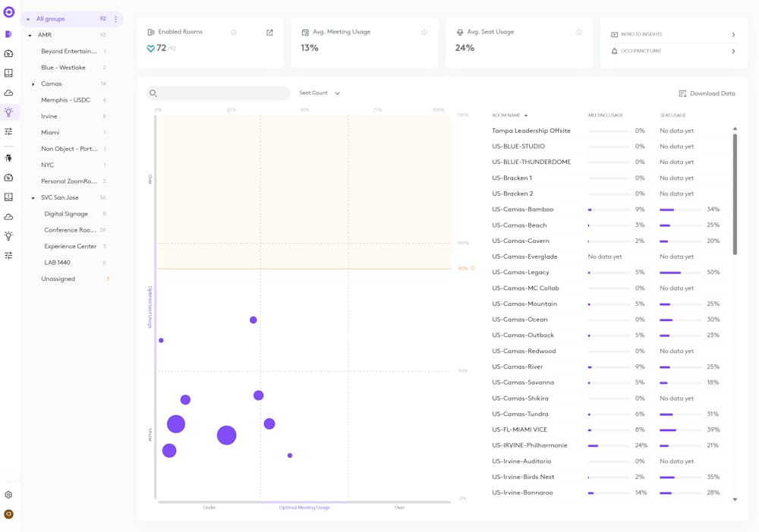The width and height of the screenshot is (759, 532).
Task: Click the Download Data button
Action: pyautogui.click(x=707, y=93)
